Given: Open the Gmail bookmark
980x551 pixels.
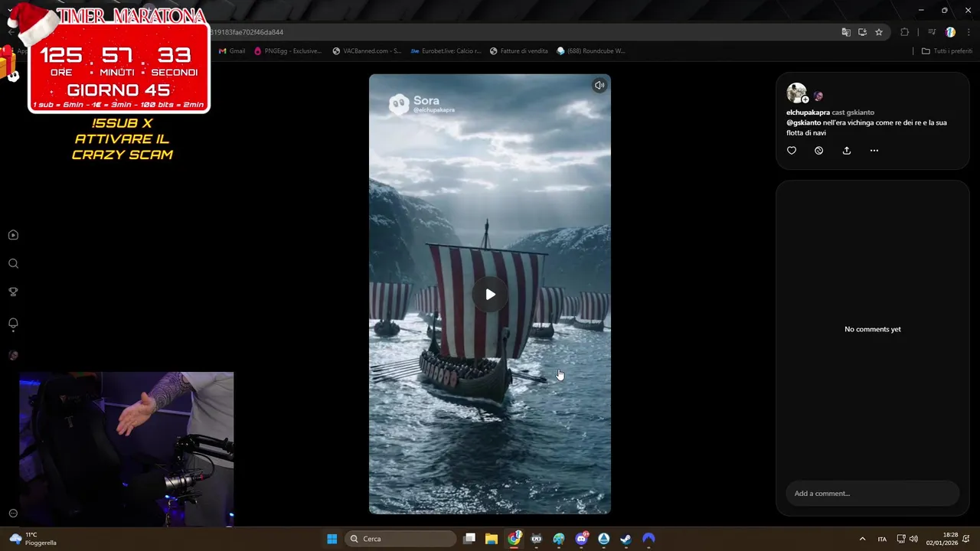Looking at the screenshot, I should coord(232,51).
